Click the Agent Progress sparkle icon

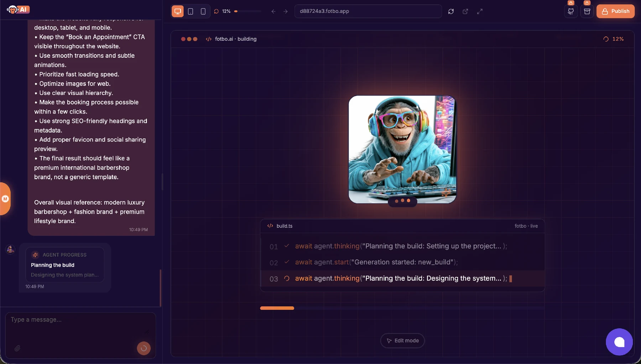[35, 255]
